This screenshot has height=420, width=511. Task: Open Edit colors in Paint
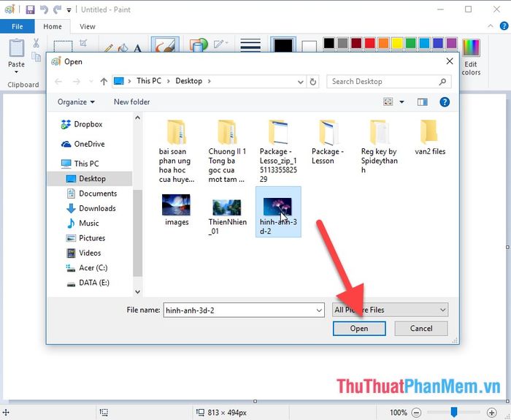click(x=471, y=57)
